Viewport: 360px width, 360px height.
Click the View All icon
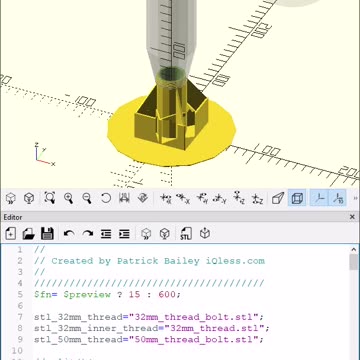click(50, 199)
